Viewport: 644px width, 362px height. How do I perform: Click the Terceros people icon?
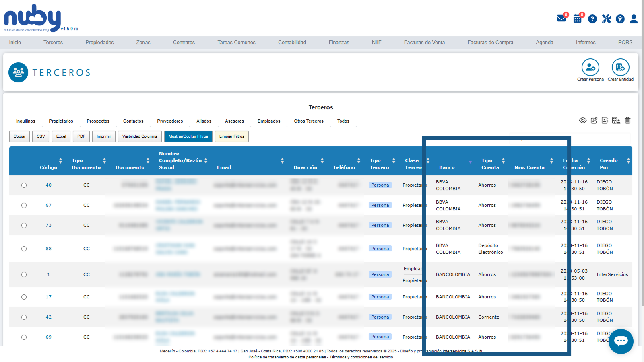[19, 72]
